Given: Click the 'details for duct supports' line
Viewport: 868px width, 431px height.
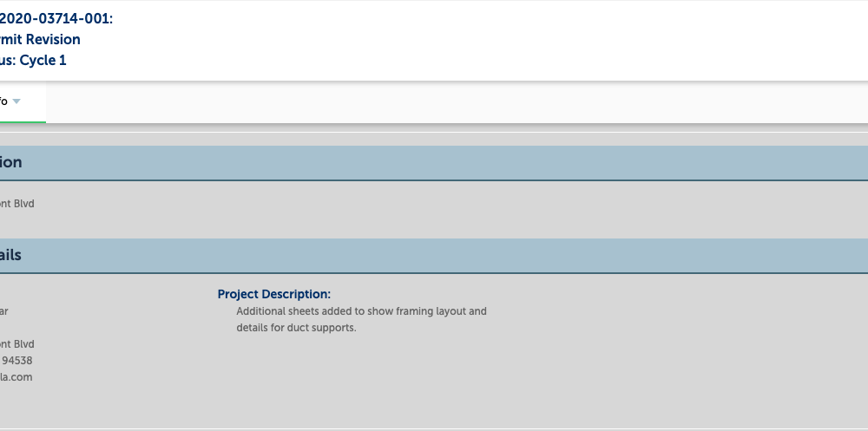Looking at the screenshot, I should click(296, 328).
